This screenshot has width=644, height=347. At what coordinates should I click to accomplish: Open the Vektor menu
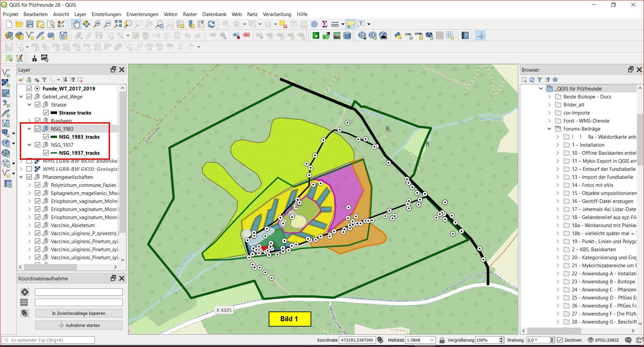170,14
